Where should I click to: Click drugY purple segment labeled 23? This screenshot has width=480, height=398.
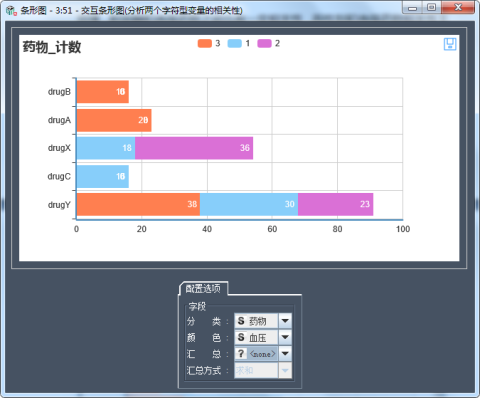(x=336, y=204)
